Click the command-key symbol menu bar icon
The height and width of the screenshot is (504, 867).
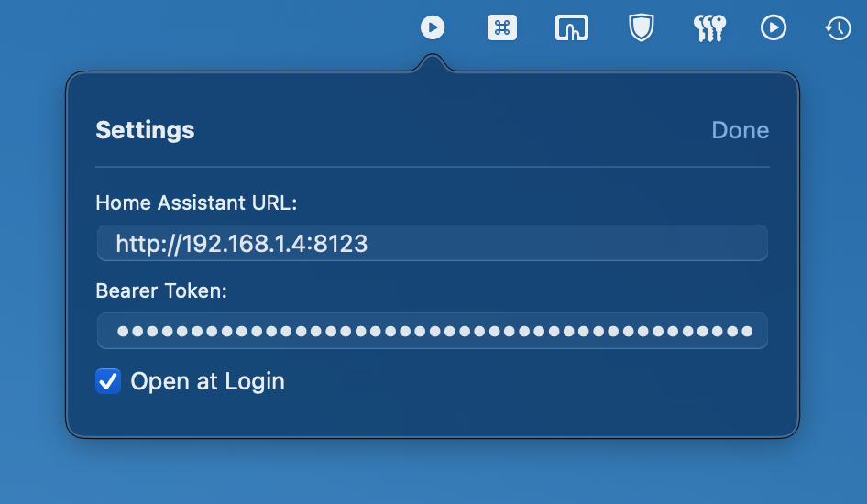click(x=502, y=27)
